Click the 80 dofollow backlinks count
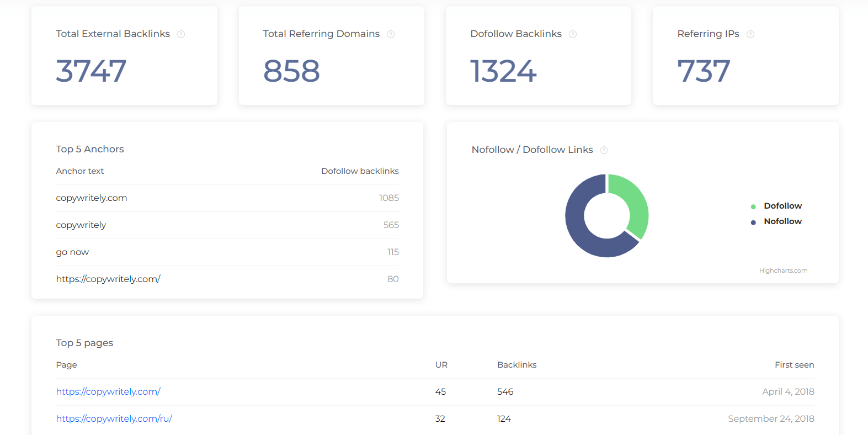Viewport: 868px width, 435px height. point(393,279)
